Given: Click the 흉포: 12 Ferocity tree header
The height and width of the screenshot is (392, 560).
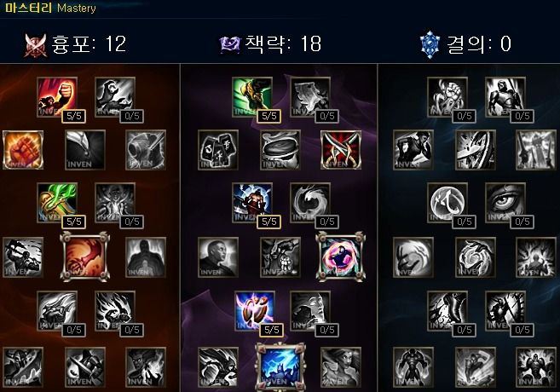Looking at the screenshot, I should click(x=75, y=44).
